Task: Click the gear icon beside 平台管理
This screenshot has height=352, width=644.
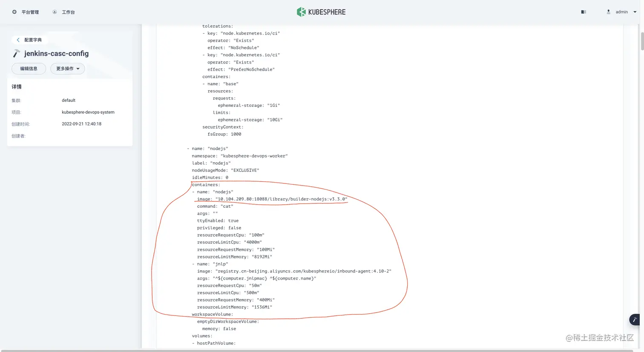Action: (14, 12)
